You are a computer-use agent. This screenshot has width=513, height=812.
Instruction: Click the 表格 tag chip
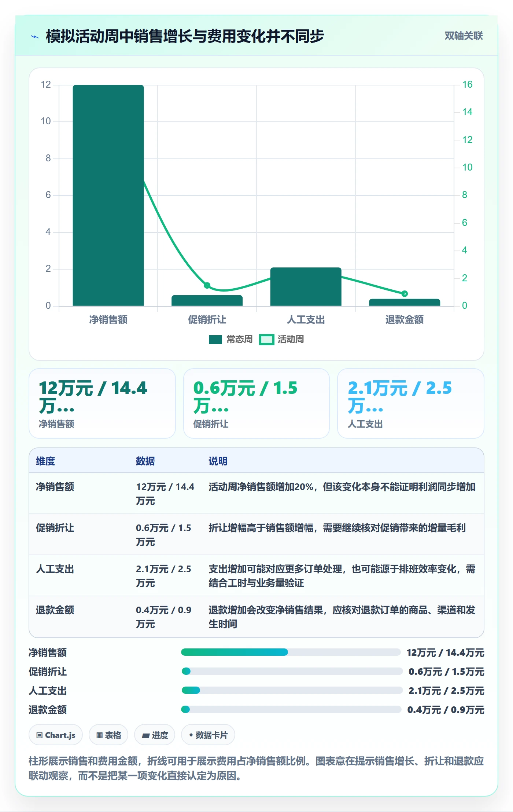point(108,735)
